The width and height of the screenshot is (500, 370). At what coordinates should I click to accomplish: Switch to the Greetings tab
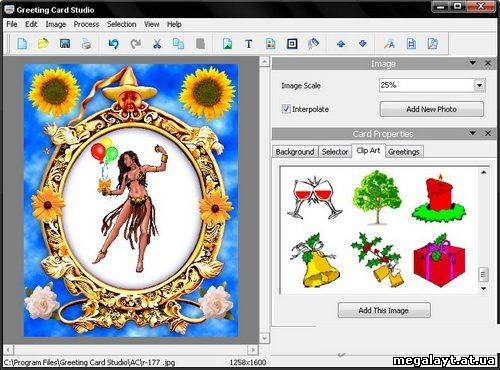tap(404, 152)
